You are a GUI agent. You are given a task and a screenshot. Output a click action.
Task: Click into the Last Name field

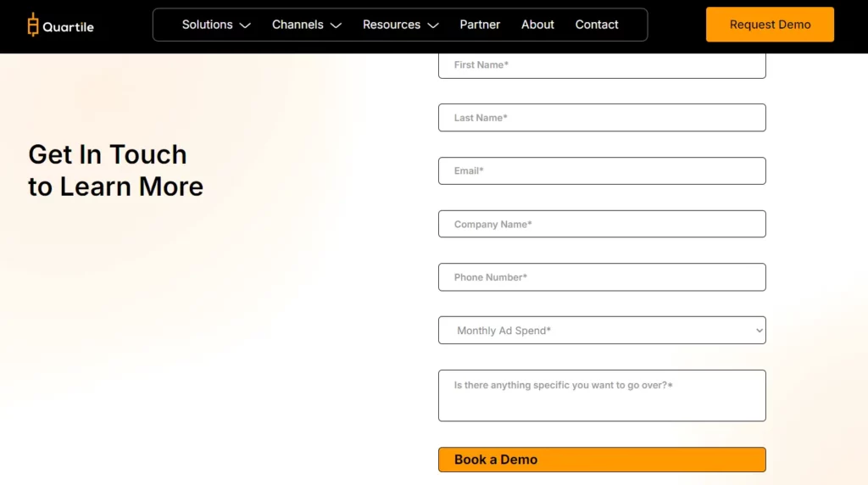point(602,118)
